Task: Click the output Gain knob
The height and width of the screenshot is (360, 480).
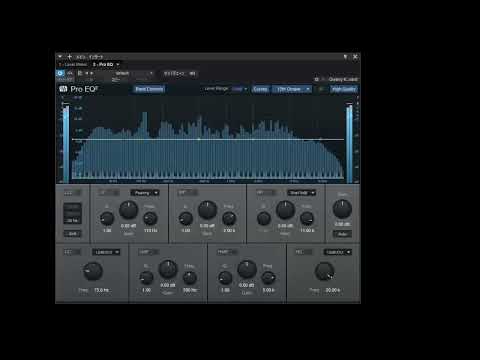Action: click(x=342, y=209)
